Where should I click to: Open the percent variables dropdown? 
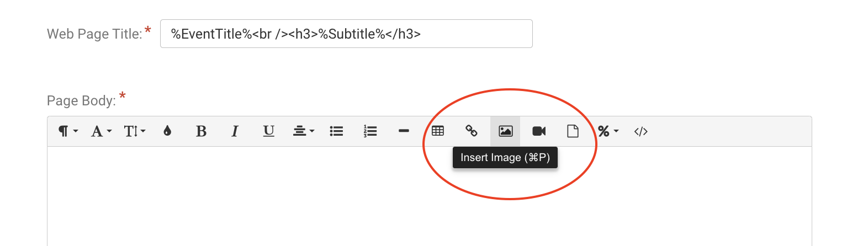pos(608,131)
